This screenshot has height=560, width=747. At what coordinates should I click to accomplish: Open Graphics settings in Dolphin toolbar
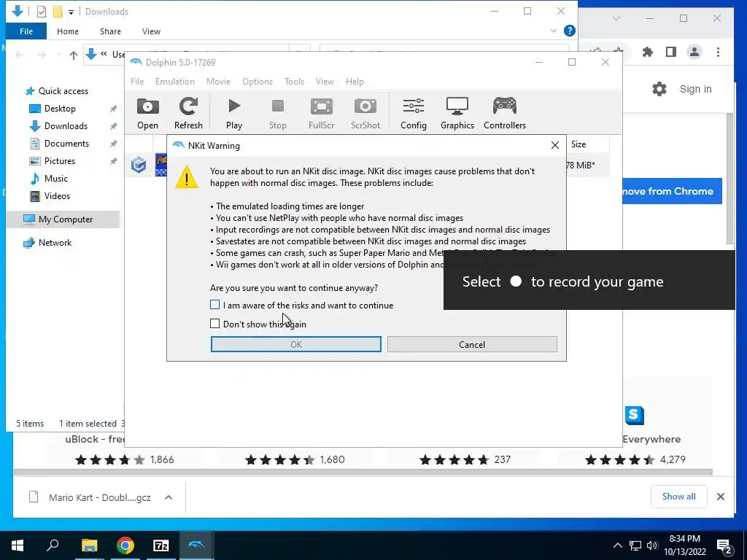click(457, 113)
